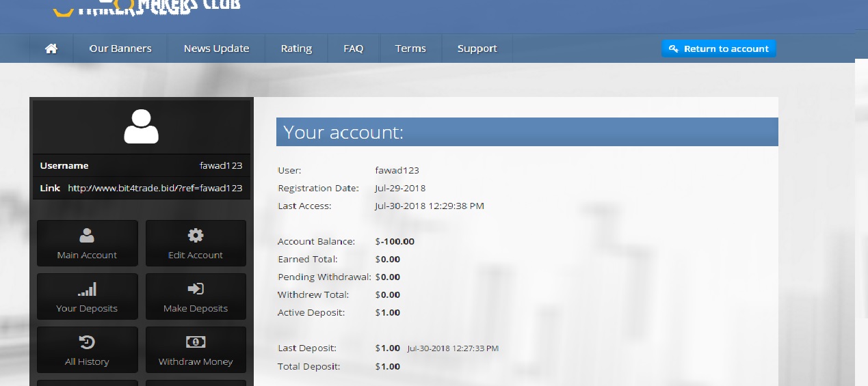Image resolution: width=868 pixels, height=386 pixels.
Task: Click the Account Balance amount value
Action: coord(395,242)
